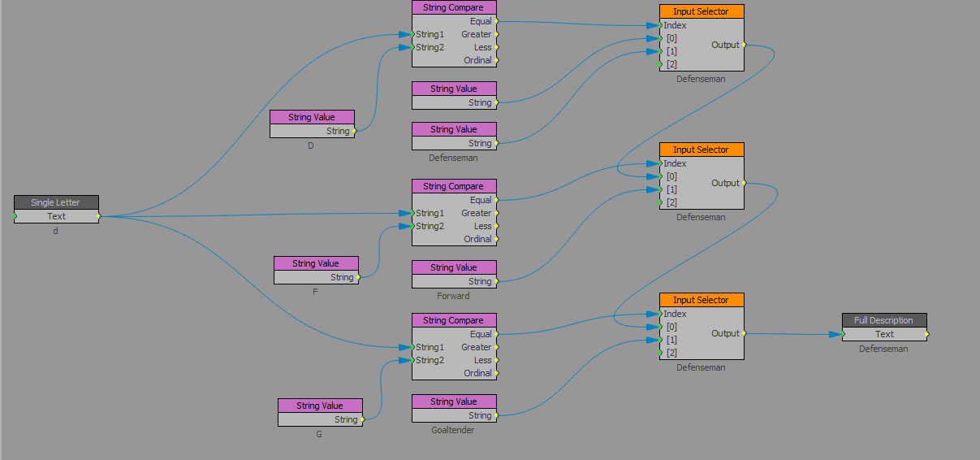Select the String Value node captioned Forward
This screenshot has height=460, width=980.
click(454, 267)
